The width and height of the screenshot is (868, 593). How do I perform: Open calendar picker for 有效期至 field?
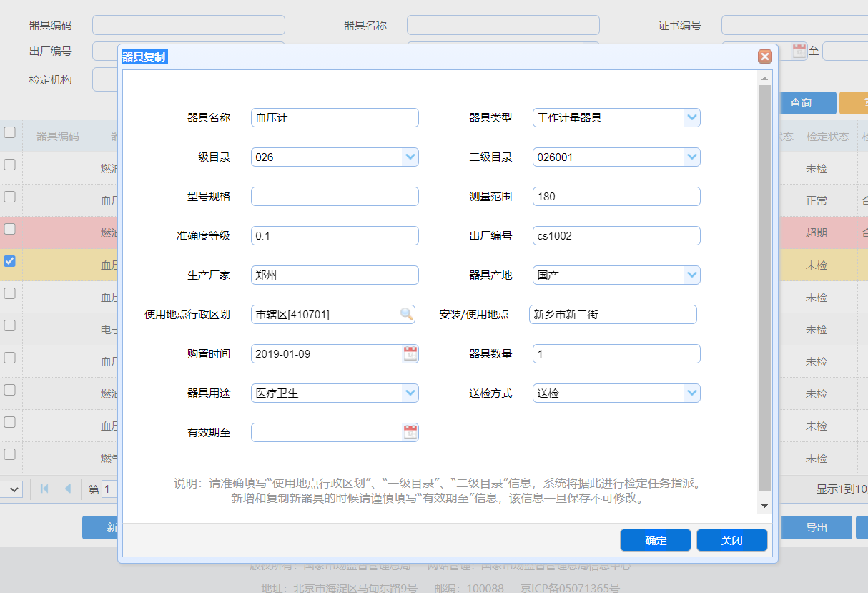coord(410,432)
